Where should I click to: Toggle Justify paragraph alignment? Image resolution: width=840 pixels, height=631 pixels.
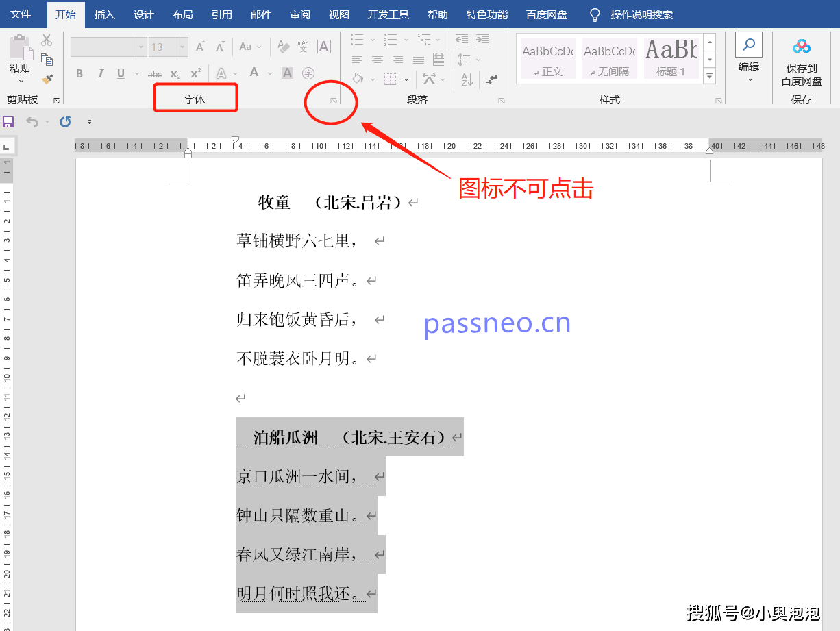click(x=419, y=60)
